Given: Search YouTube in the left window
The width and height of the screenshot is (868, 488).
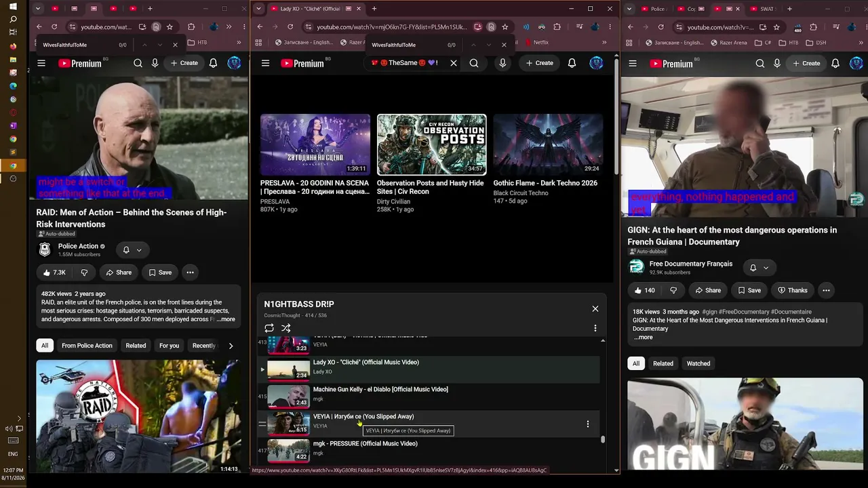Looking at the screenshot, I should tap(138, 63).
